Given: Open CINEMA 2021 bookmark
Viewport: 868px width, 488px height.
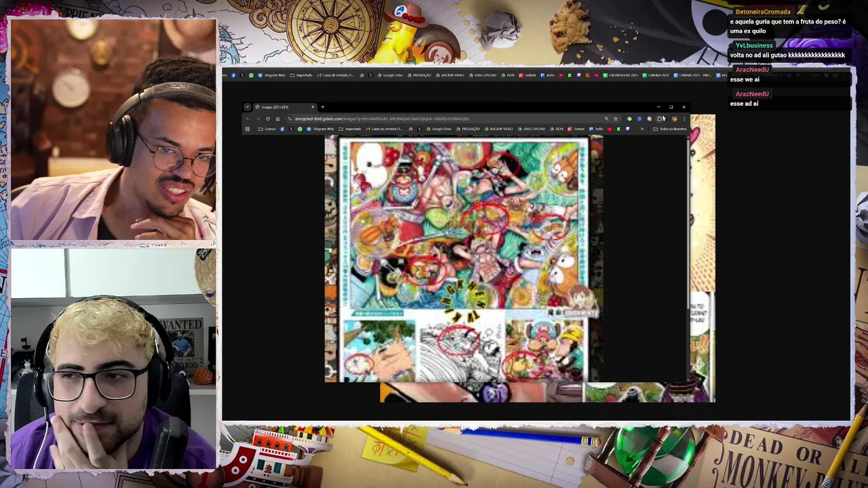Looking at the screenshot, I should click(x=692, y=75).
